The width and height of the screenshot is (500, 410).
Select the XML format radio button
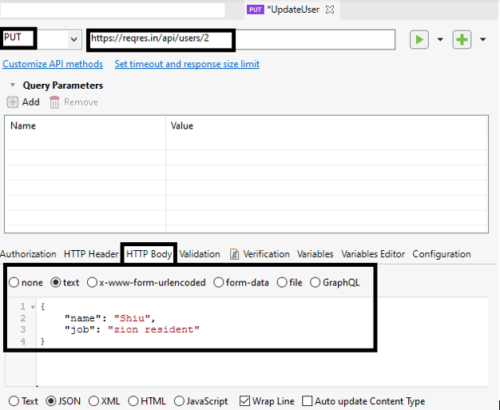coord(94,401)
